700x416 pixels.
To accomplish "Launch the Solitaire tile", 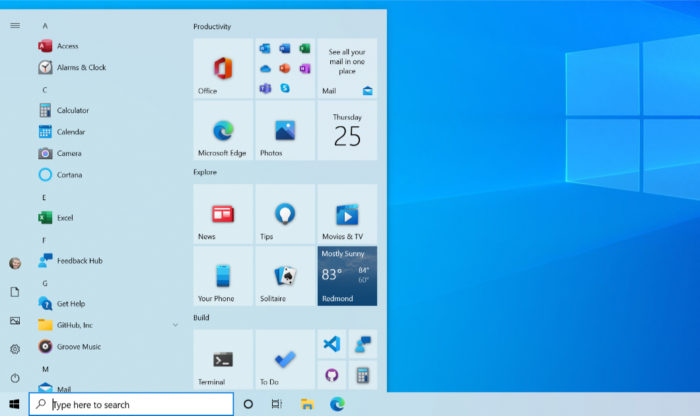I will (x=285, y=276).
